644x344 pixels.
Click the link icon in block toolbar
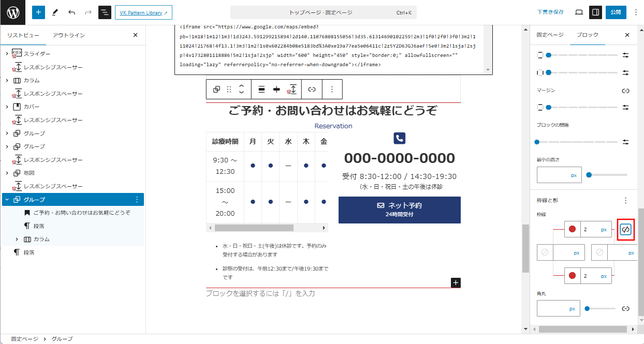312,89
